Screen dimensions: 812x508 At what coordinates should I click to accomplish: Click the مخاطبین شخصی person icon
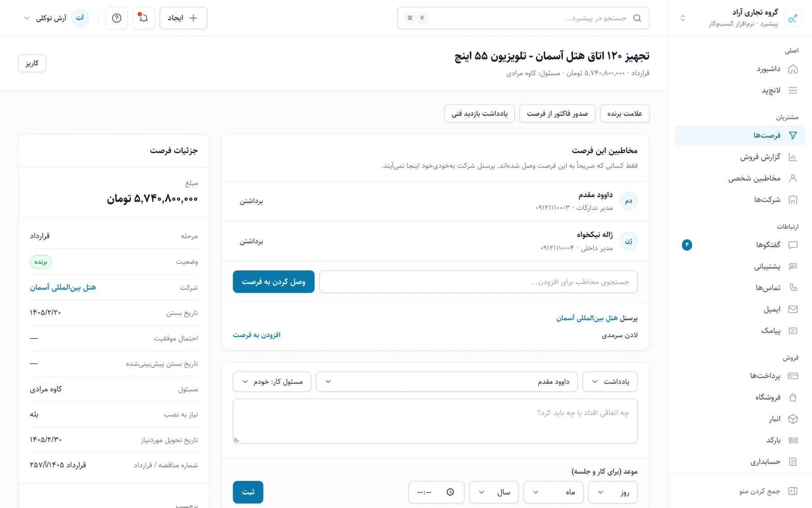click(x=793, y=178)
